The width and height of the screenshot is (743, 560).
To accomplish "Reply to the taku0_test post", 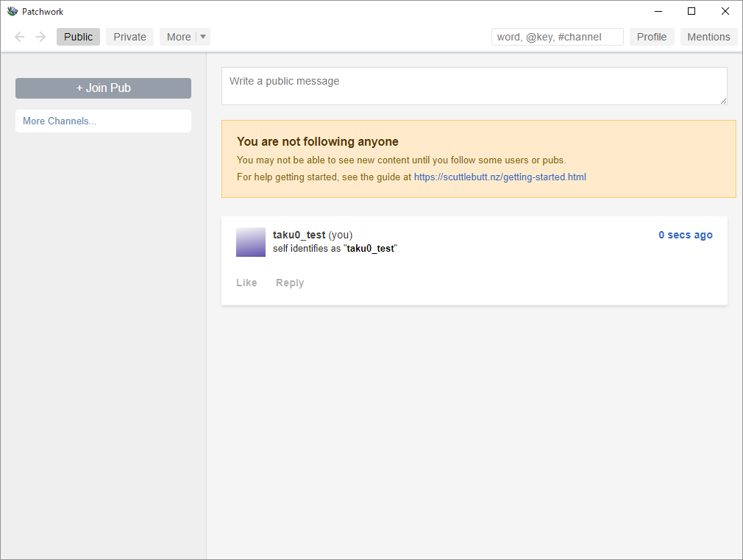I will coord(290,283).
